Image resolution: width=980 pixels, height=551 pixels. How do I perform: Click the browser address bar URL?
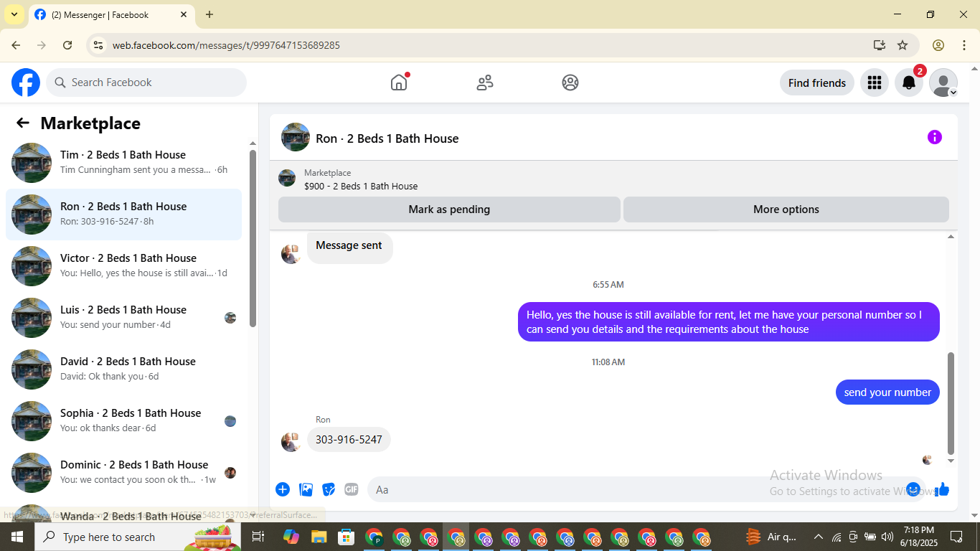pos(226,45)
